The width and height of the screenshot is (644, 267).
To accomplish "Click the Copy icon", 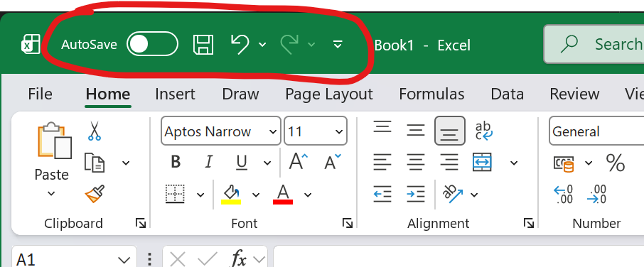I will [95, 163].
